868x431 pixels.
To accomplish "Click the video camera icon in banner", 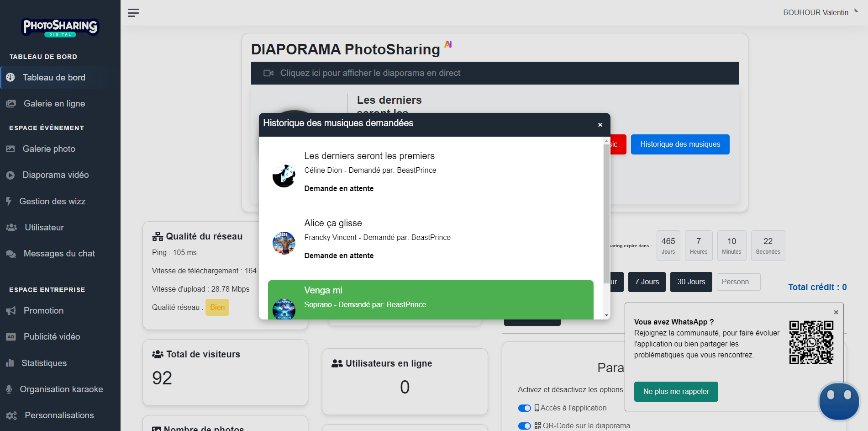I will click(x=268, y=73).
